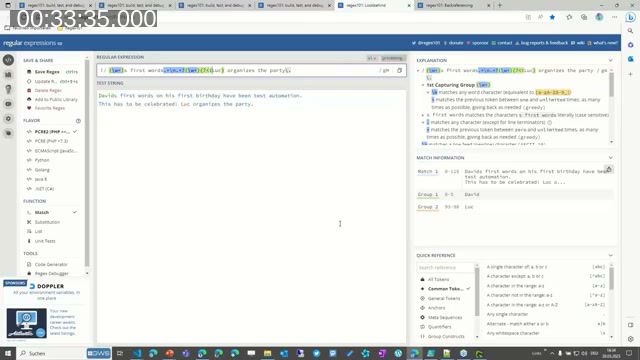This screenshot has width=640, height=360.
Task: Select the ECMAScript (JavaScript) flavor
Action: point(52,151)
